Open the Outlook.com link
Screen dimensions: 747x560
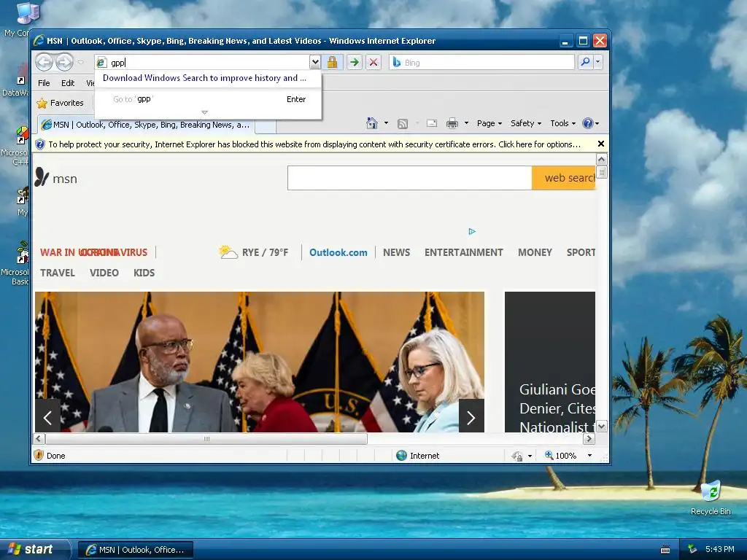click(338, 252)
